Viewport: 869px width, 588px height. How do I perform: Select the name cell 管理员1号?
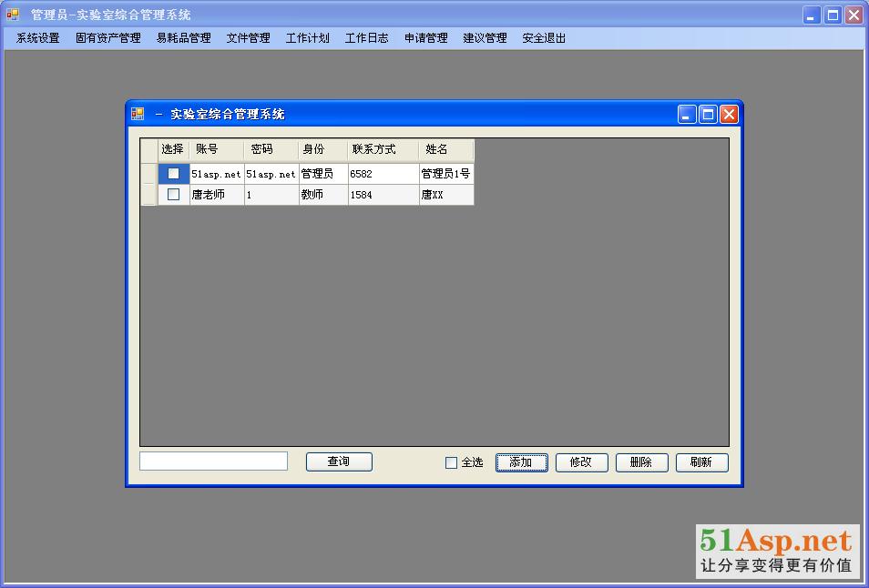tap(446, 173)
